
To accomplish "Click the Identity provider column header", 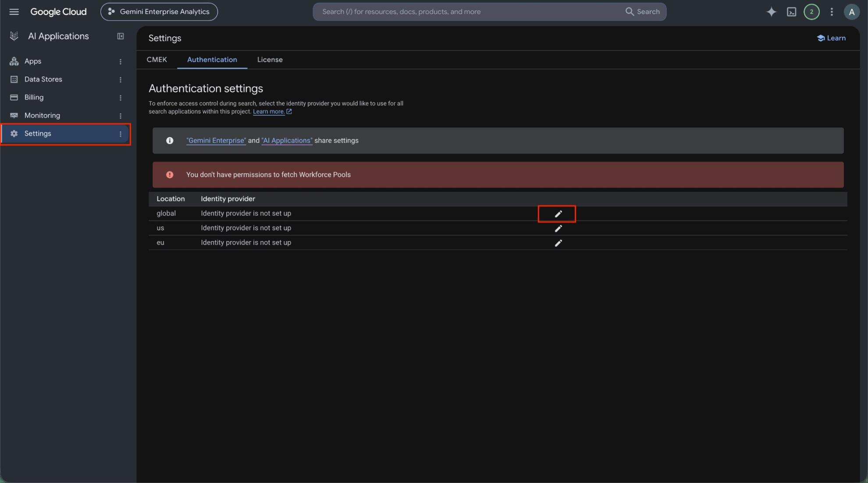I will [228, 199].
